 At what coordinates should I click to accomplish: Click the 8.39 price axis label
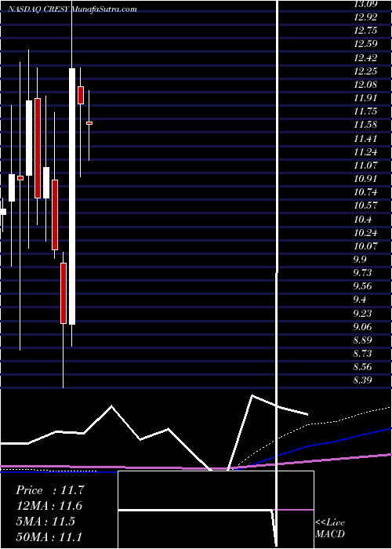click(x=363, y=380)
